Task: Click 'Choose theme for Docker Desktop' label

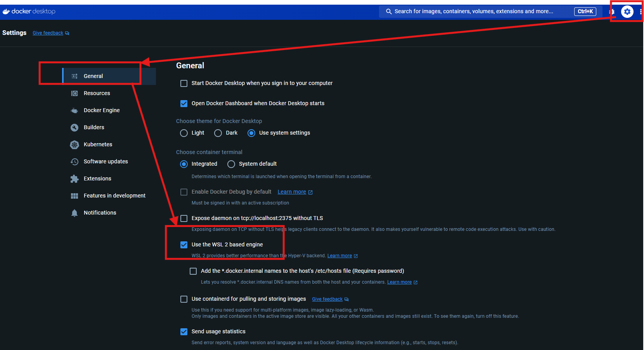Action: (x=219, y=121)
